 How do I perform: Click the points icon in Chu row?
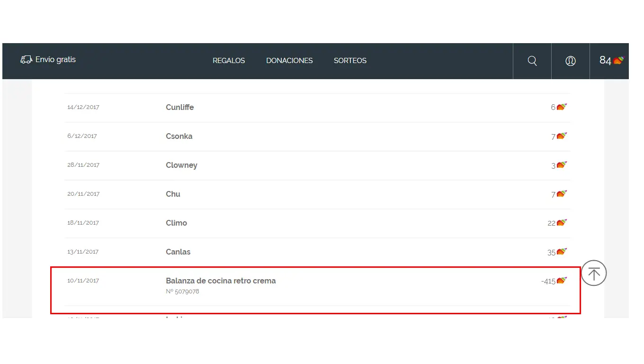click(562, 193)
